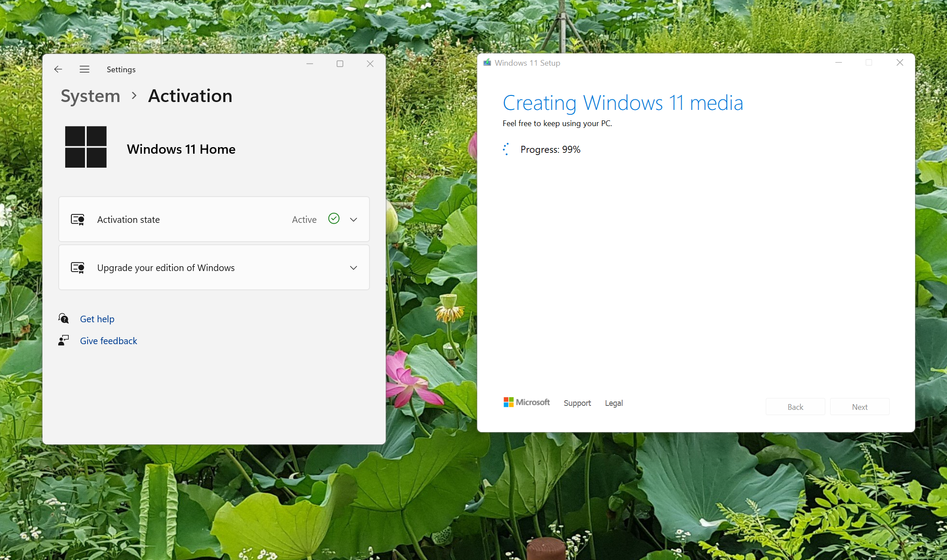This screenshot has height=560, width=947.
Task: Minimize the Settings window
Action: tap(310, 63)
